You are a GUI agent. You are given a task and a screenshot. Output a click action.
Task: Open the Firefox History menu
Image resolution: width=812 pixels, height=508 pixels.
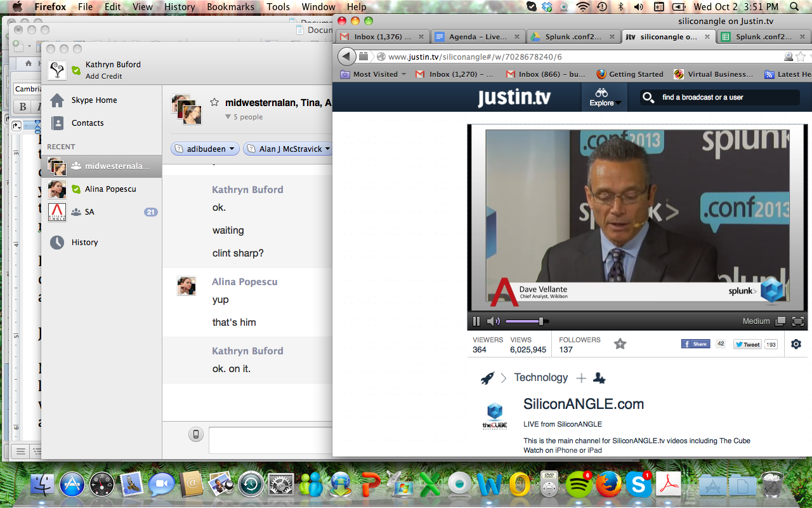pyautogui.click(x=180, y=7)
